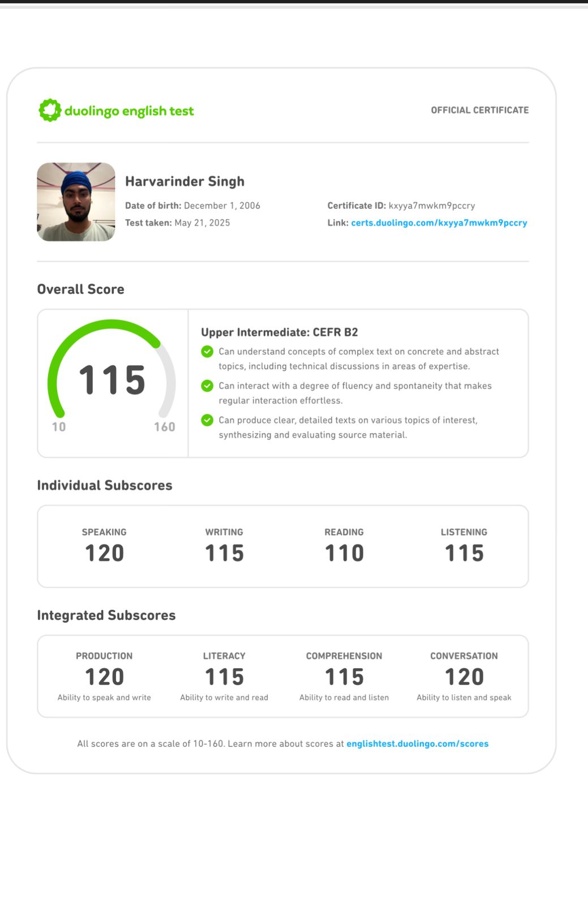Viewport: 588px width, 906px height.
Task: Click the gauge minimum label "10"
Action: pyautogui.click(x=59, y=426)
